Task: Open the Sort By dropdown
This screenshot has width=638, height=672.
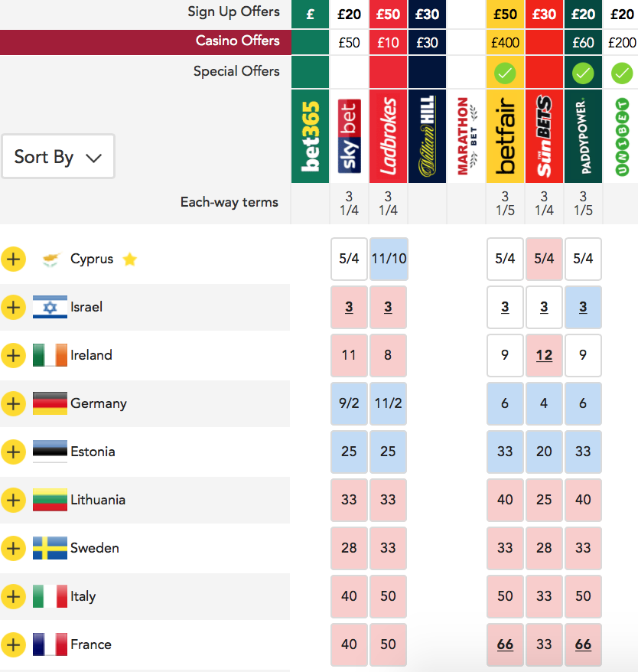Action: pyautogui.click(x=58, y=157)
